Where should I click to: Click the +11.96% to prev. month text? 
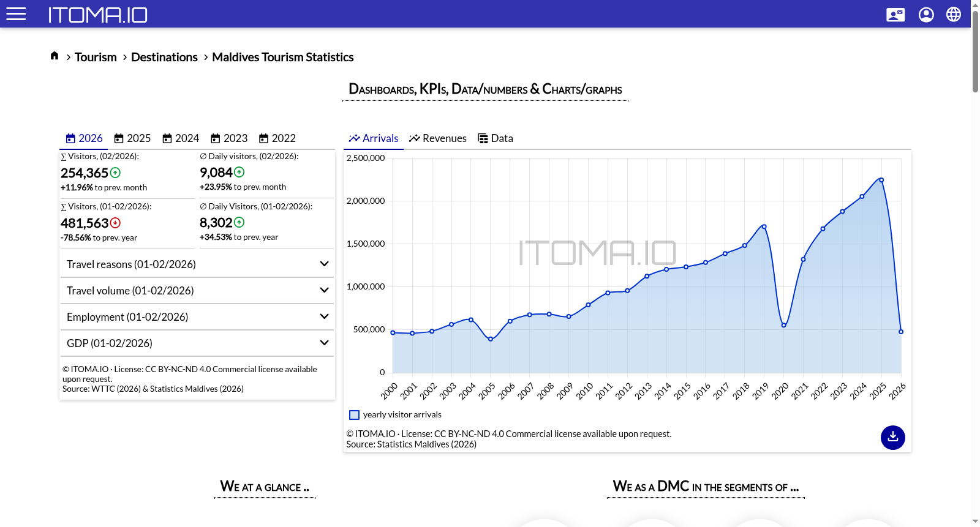pos(104,188)
